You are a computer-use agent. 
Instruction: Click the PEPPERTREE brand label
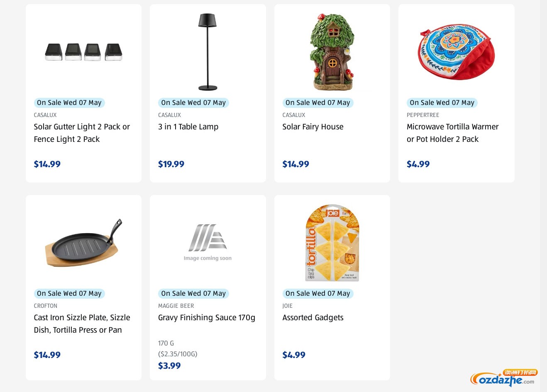[x=423, y=115]
